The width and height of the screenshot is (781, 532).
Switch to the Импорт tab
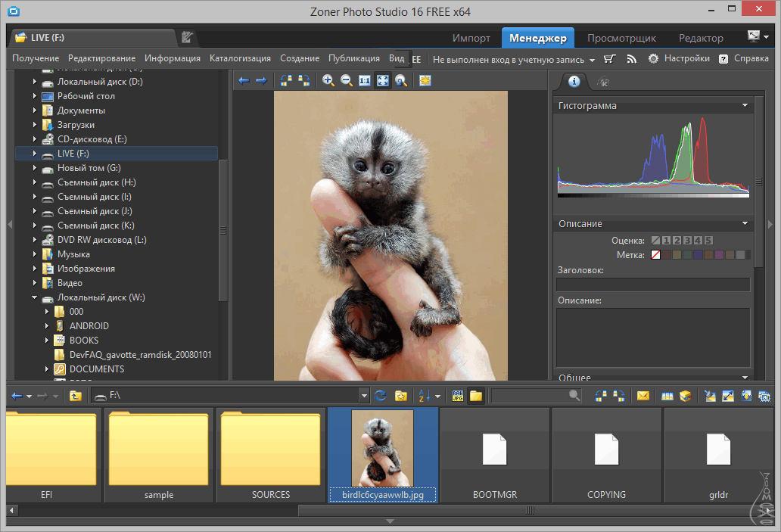[471, 38]
